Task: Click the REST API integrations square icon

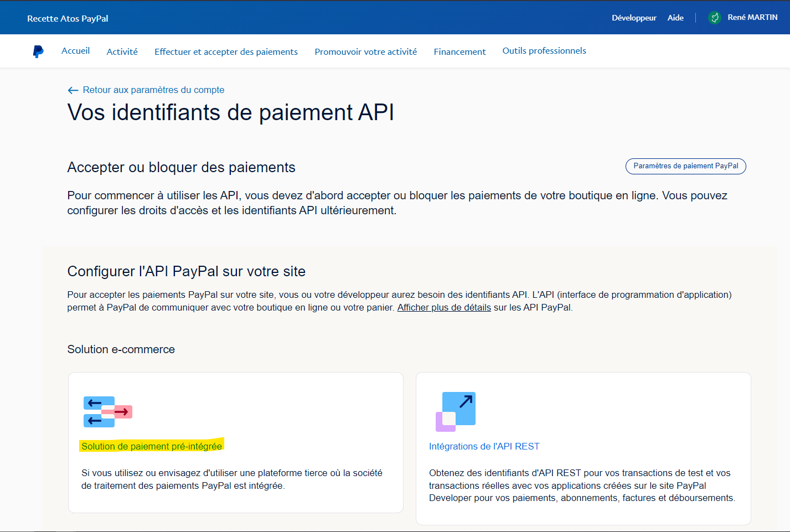Action: pos(456,412)
